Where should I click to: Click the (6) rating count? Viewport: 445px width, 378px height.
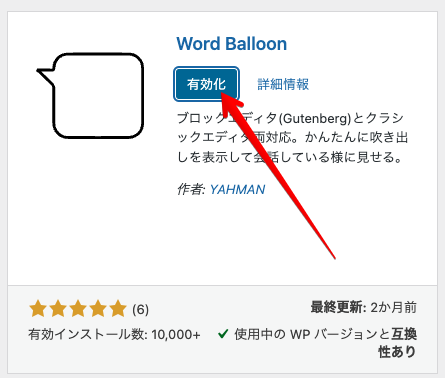pos(140,310)
